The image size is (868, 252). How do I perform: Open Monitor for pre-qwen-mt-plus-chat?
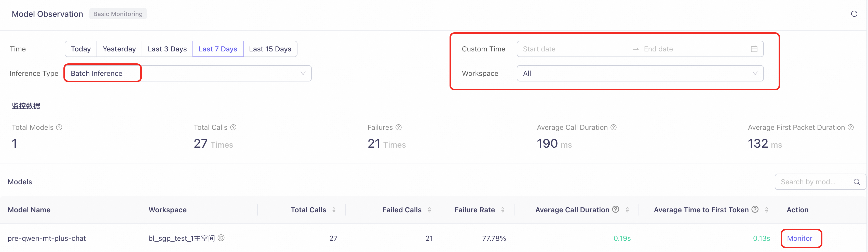tap(799, 238)
